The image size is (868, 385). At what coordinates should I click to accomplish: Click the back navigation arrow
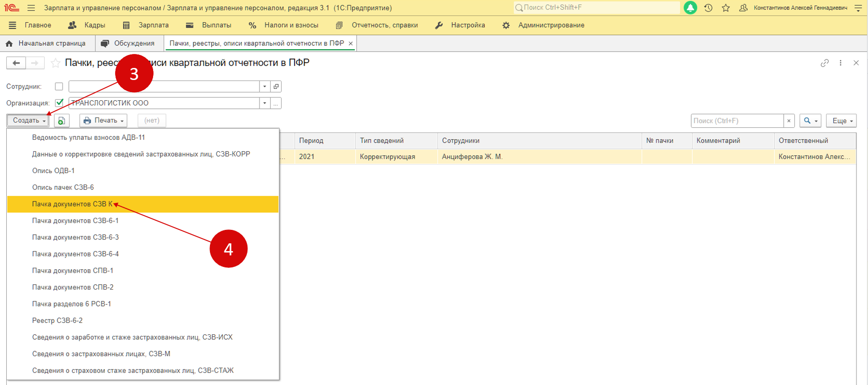(x=16, y=63)
